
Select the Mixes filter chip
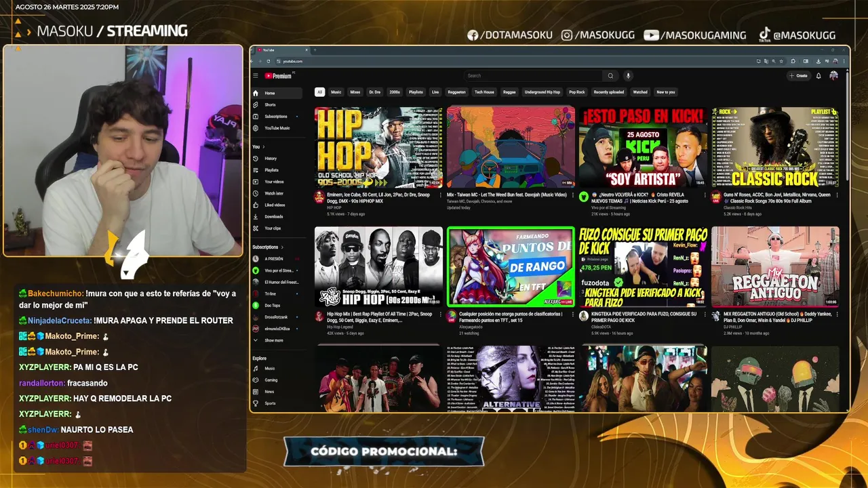click(355, 92)
